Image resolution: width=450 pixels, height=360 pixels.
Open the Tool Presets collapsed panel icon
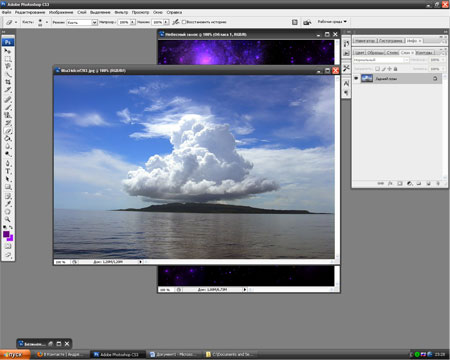pyautogui.click(x=346, y=68)
